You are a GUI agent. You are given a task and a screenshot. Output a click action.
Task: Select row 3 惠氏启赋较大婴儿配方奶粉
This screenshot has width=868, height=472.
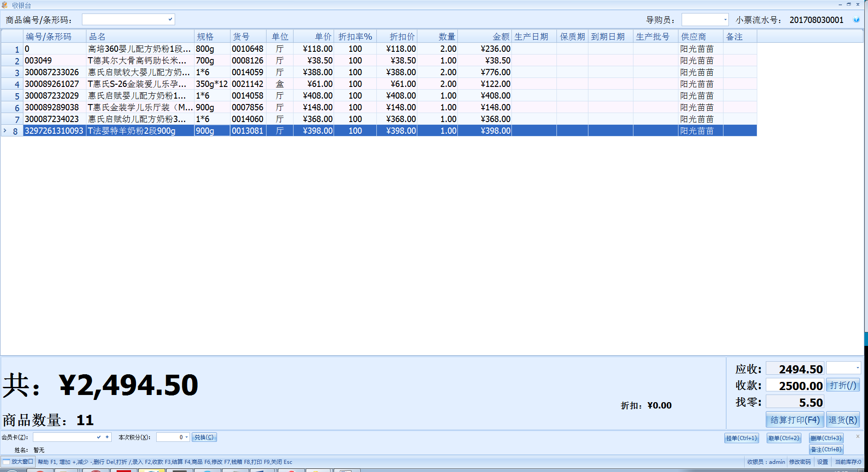(x=139, y=72)
